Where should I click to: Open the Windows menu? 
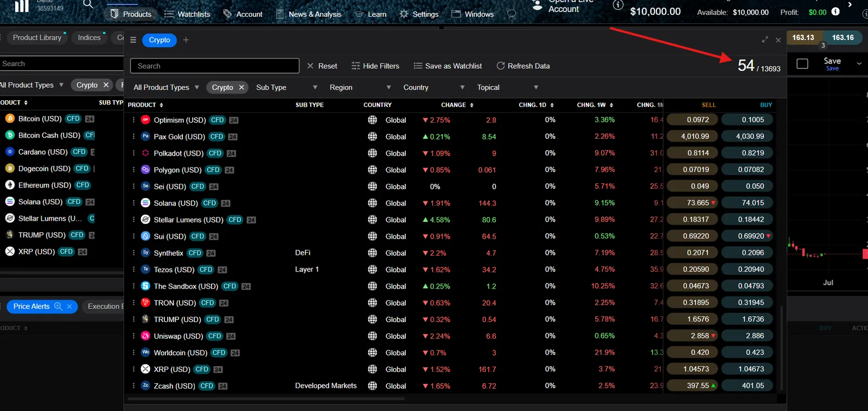(473, 14)
